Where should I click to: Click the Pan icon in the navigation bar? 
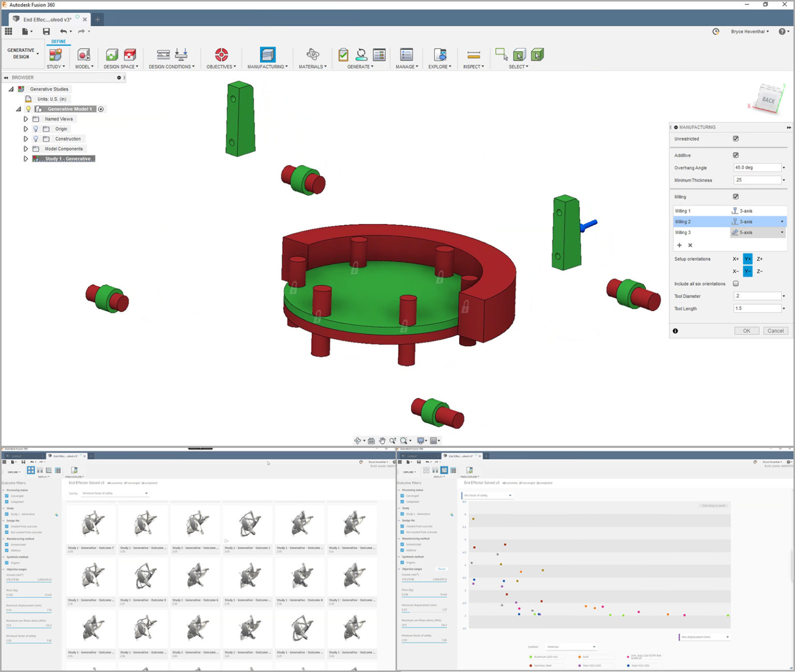pyautogui.click(x=382, y=441)
